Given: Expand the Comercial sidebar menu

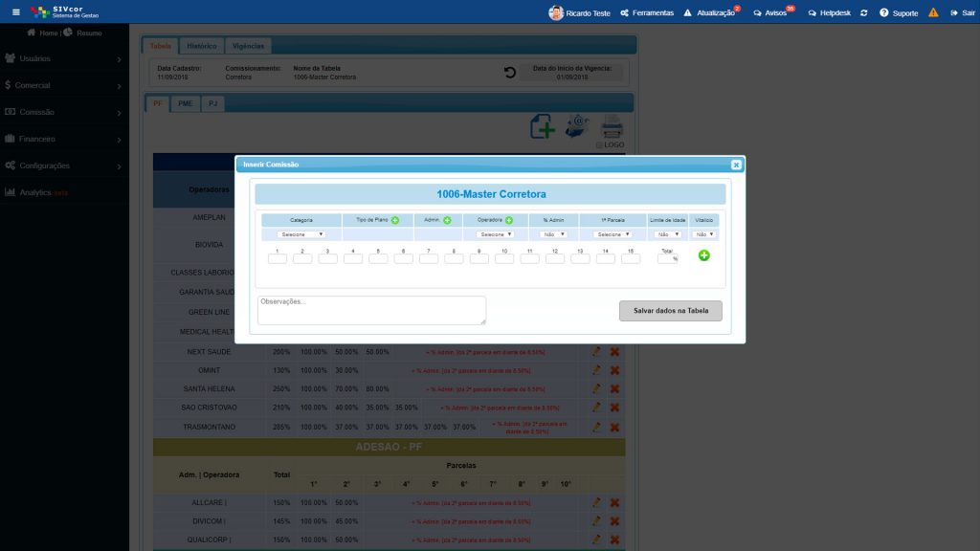Looking at the screenshot, I should point(64,85).
